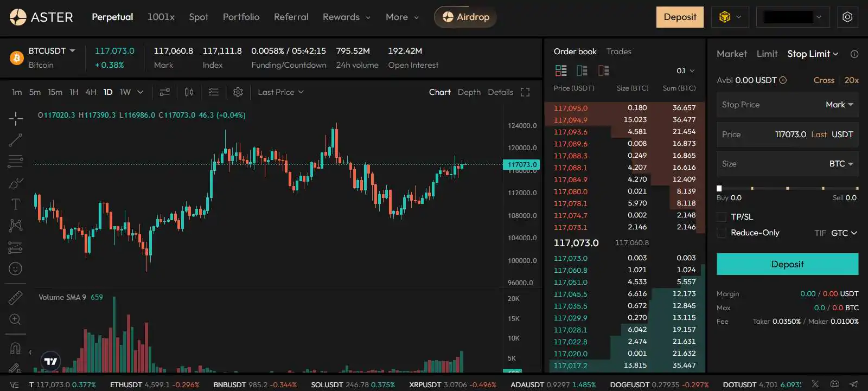This screenshot has width=868, height=391.
Task: Select the text annotation tool
Action: [x=15, y=204]
